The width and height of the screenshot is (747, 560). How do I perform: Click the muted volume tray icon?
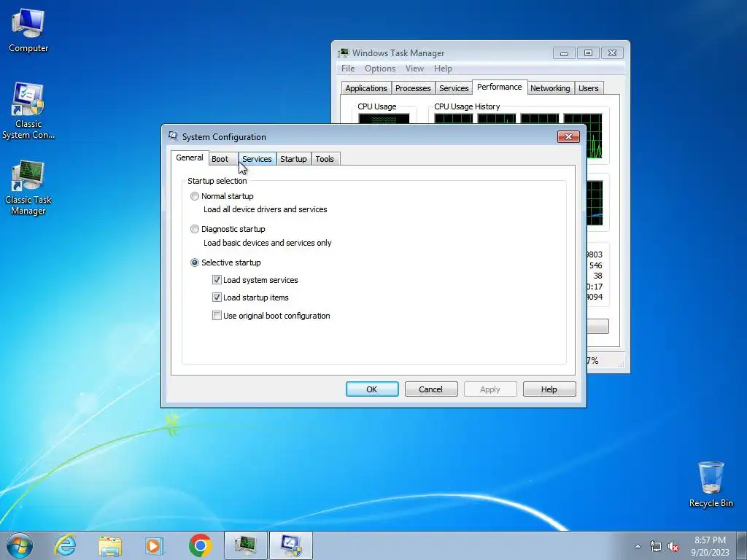point(673,546)
